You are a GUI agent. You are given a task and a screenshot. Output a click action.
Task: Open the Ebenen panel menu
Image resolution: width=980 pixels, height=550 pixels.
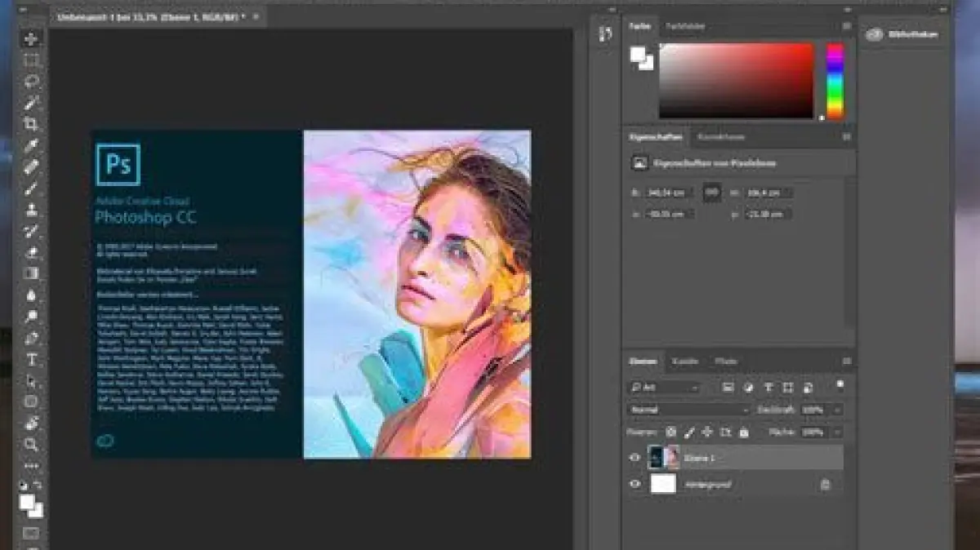point(847,361)
